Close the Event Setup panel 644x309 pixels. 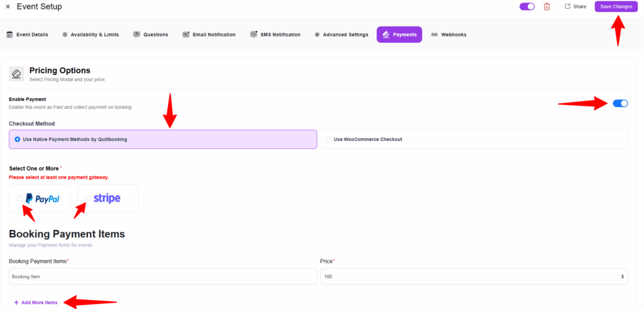coord(8,6)
